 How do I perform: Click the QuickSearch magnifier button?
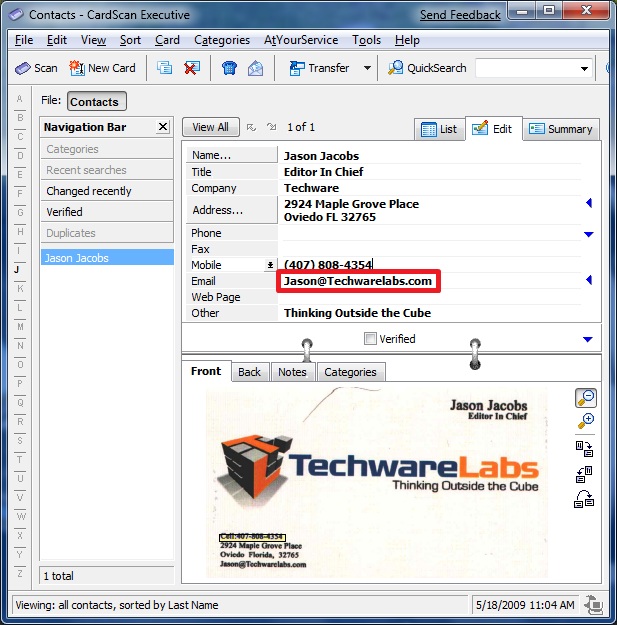point(427,68)
